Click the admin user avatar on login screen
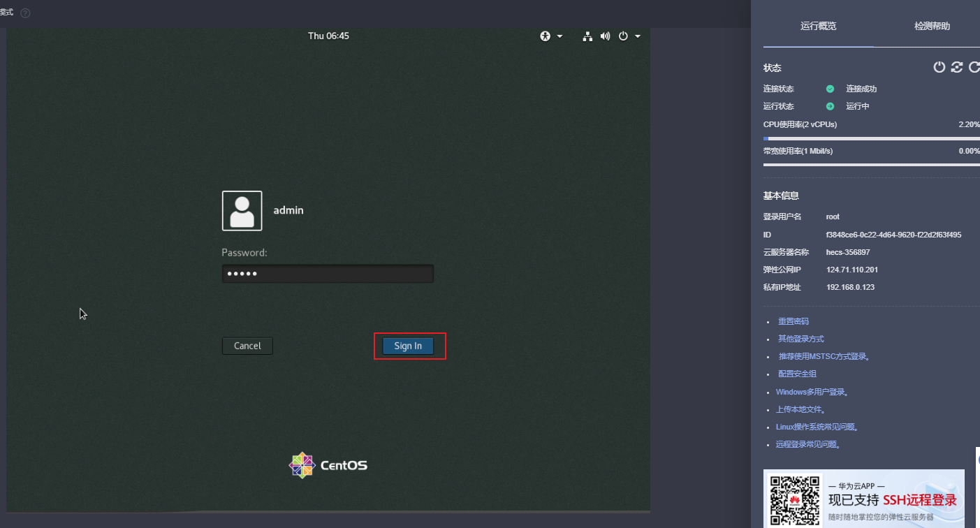The image size is (980, 528). [242, 210]
